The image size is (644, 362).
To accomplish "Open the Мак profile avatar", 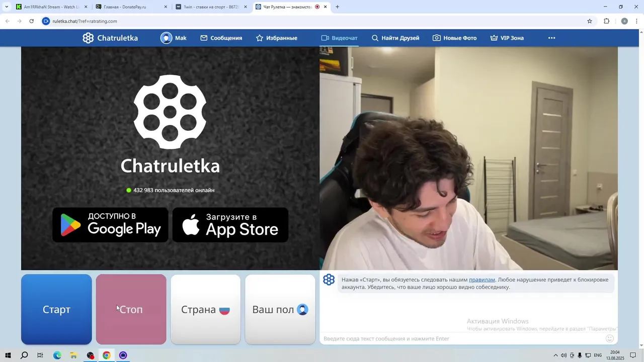I will point(167,38).
